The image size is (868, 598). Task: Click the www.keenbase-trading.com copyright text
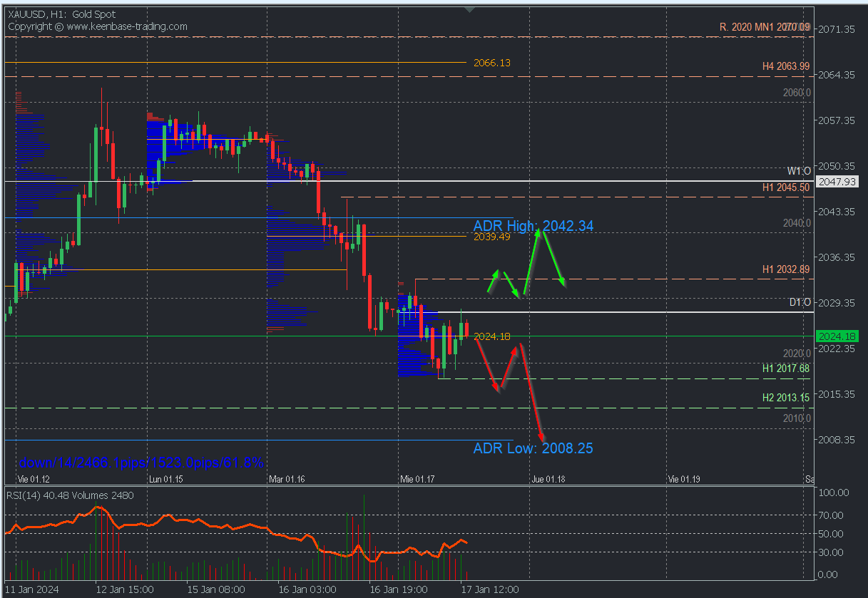[98, 26]
